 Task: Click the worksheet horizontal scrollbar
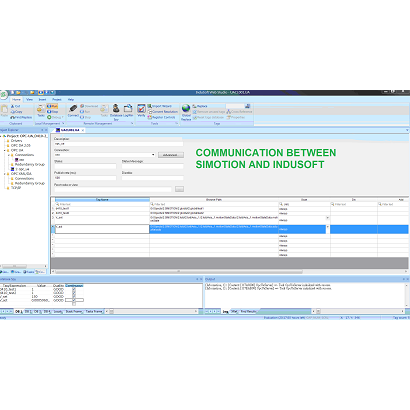(179, 272)
